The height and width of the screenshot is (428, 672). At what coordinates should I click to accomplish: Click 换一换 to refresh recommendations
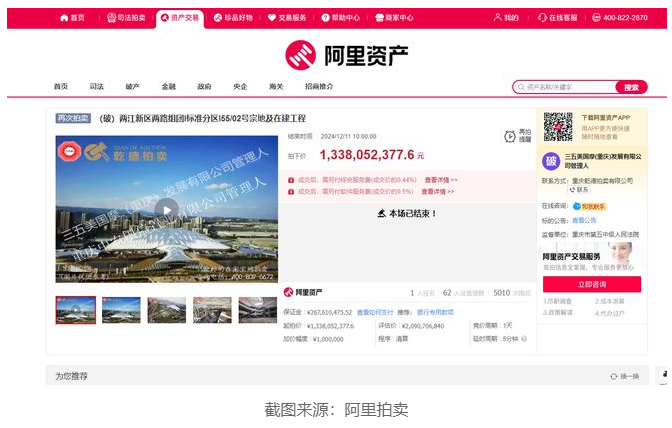(x=625, y=376)
